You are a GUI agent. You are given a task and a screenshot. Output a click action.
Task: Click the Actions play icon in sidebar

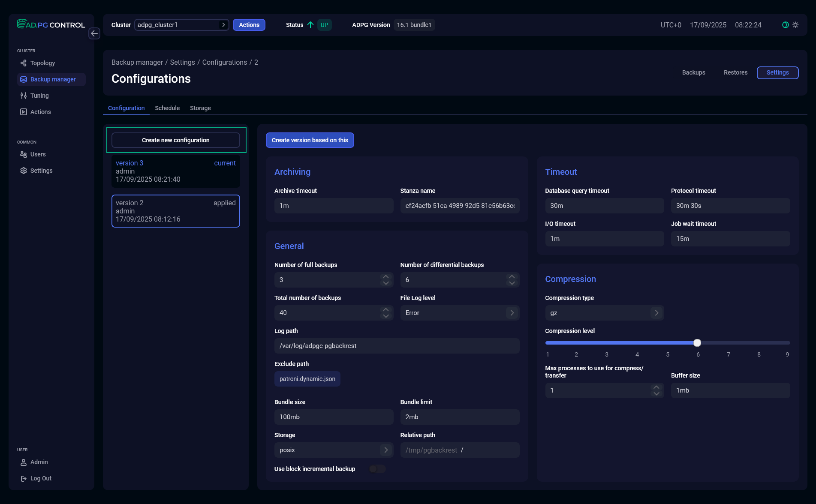24,111
